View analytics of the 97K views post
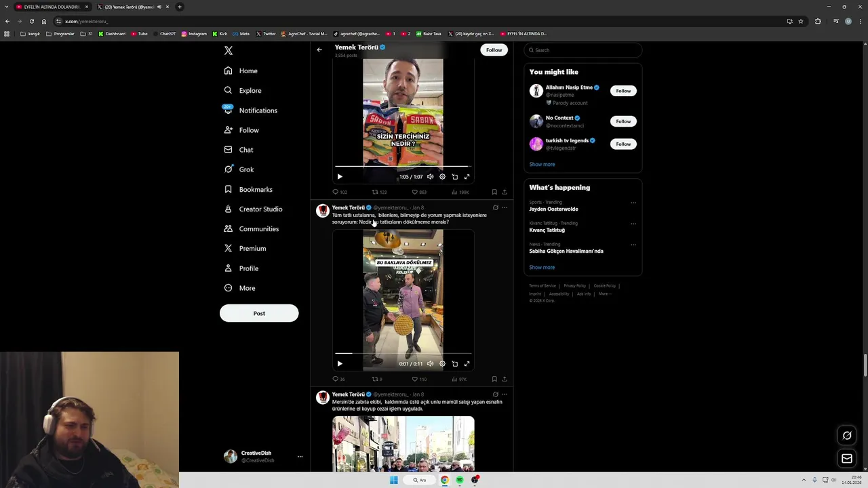This screenshot has width=868, height=488. (x=454, y=379)
